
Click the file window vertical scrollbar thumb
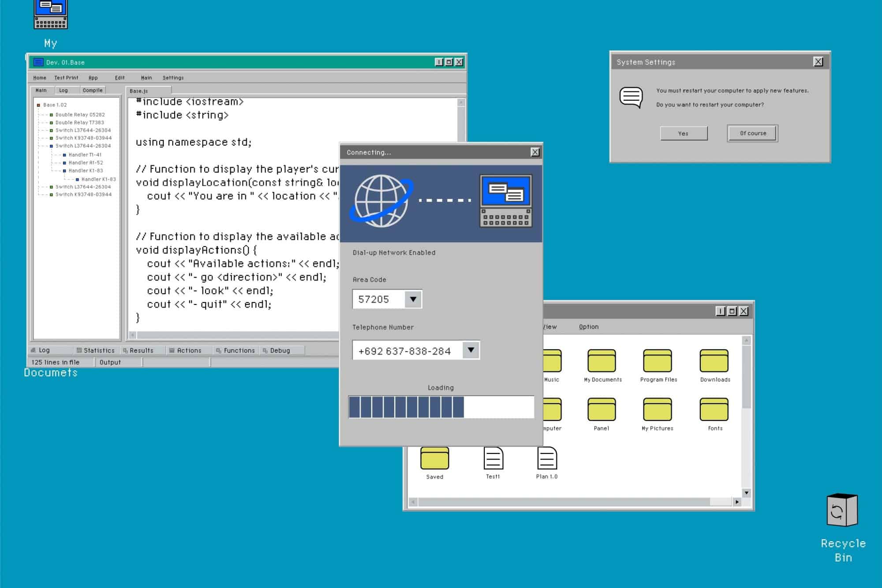tap(746, 377)
